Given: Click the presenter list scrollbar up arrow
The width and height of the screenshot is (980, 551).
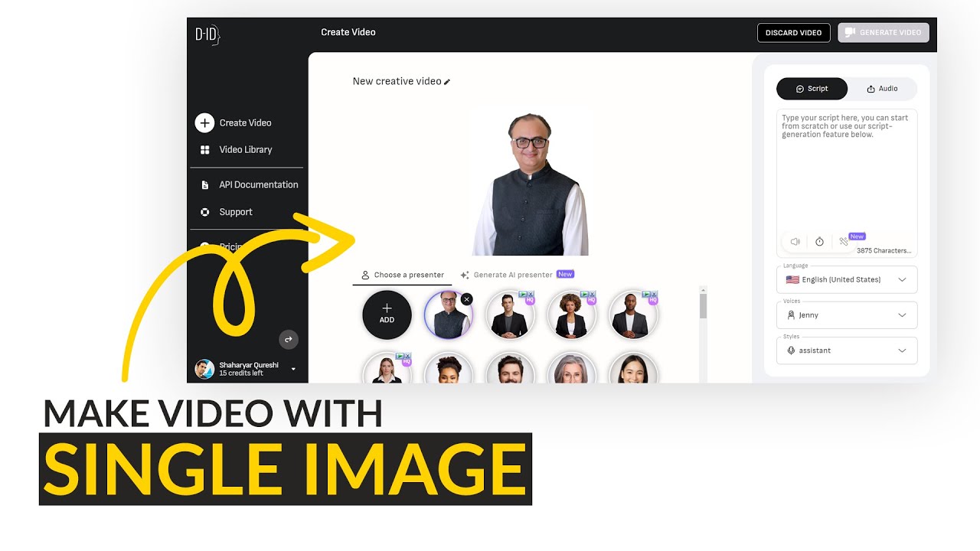Looking at the screenshot, I should [x=704, y=290].
